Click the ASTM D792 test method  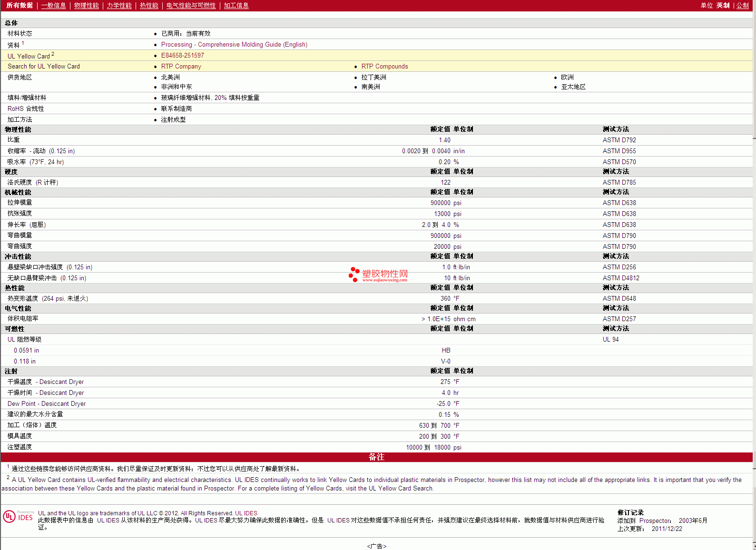(x=619, y=140)
